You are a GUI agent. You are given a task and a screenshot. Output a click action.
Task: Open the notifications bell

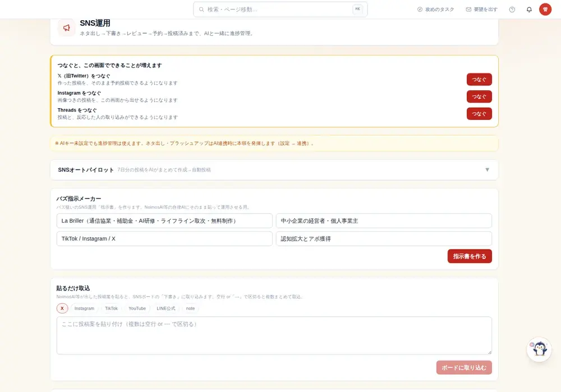[529, 10]
